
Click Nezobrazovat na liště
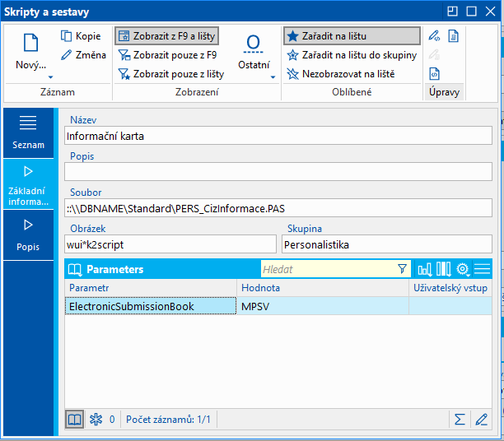coord(341,74)
